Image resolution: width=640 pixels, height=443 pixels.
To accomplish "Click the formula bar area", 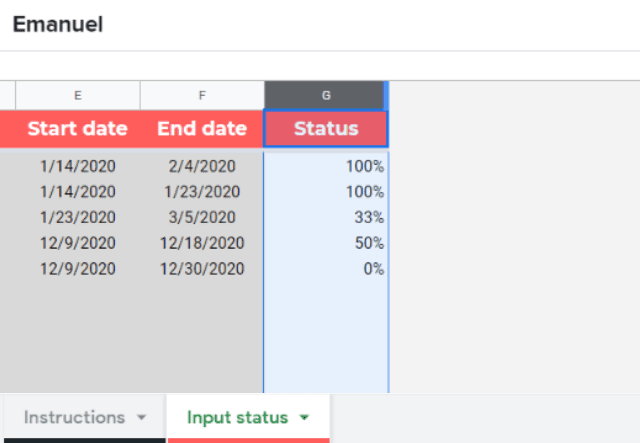I will tap(320, 66).
